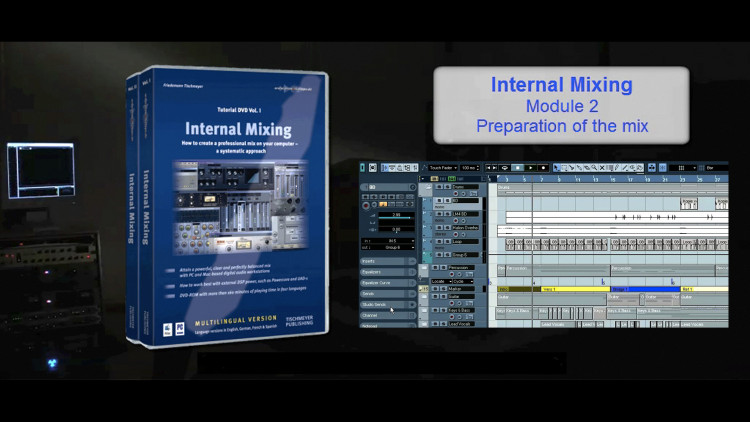Click the inspector volume value field

(x=396, y=215)
